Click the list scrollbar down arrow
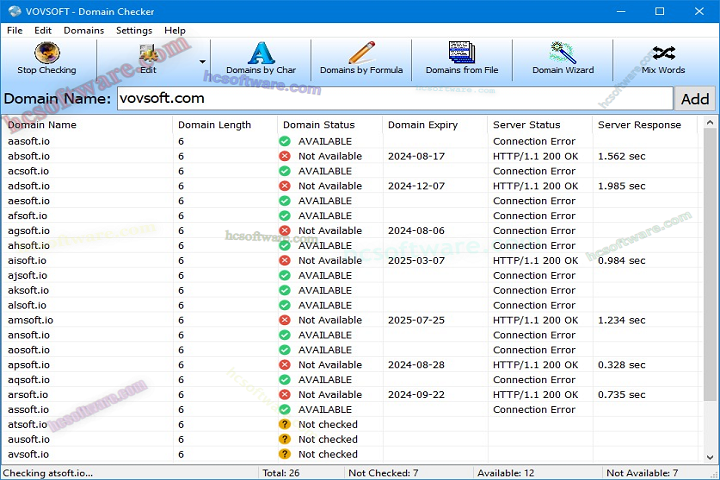 click(710, 457)
